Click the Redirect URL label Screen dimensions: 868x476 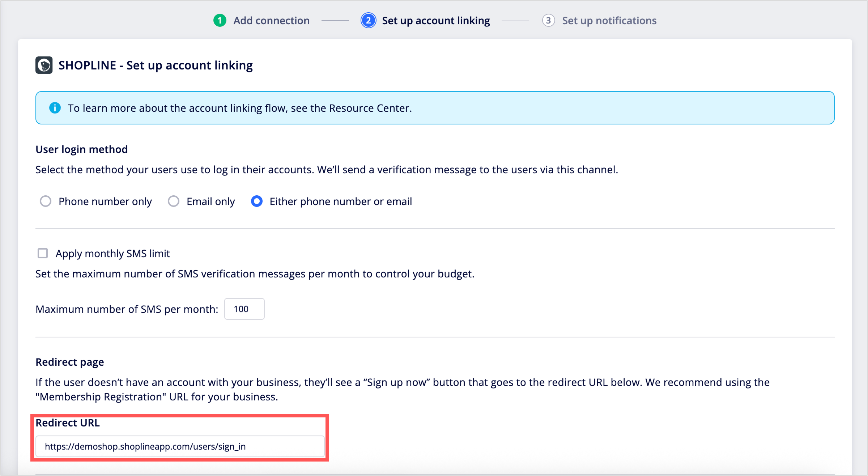(x=68, y=423)
